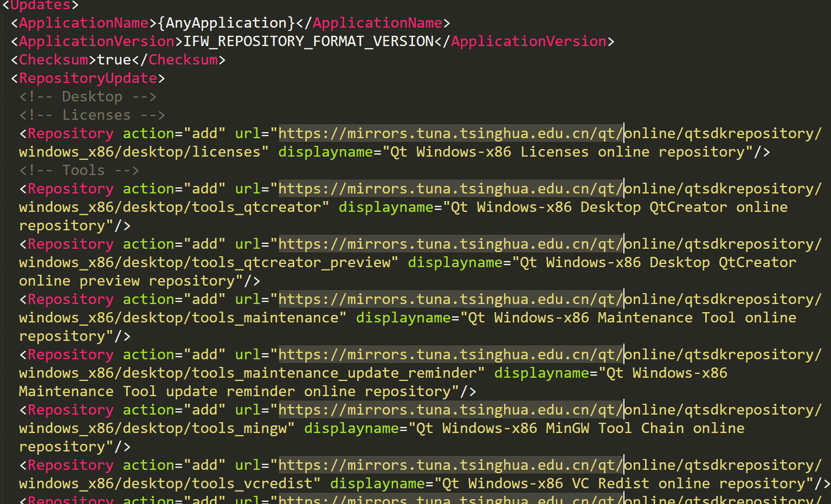Click displayname attribute on the licenses line
The height and width of the screenshot is (504, 831).
[326, 152]
